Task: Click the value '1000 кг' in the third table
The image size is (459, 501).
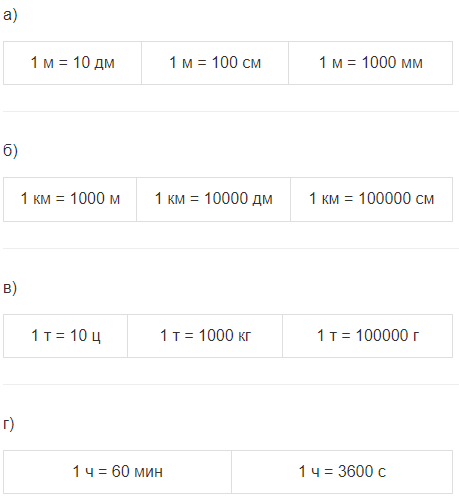Action: tap(225, 335)
